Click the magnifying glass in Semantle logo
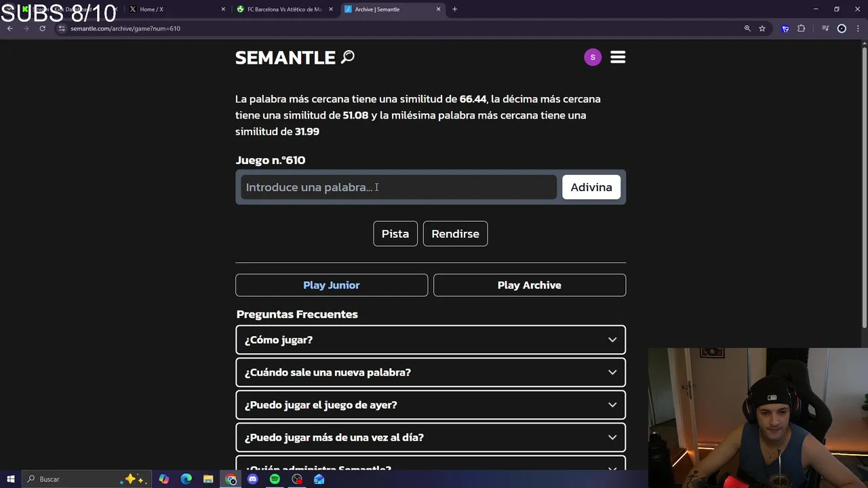The width and height of the screenshot is (868, 488). coord(348,58)
